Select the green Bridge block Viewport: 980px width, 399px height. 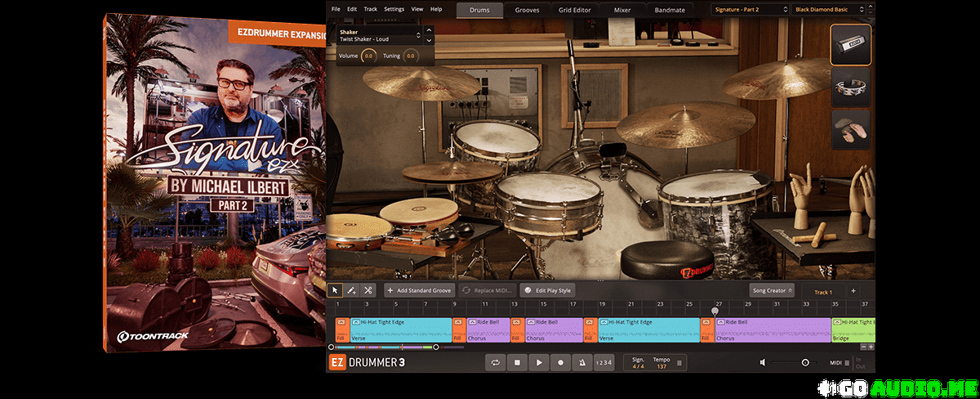pos(853,330)
